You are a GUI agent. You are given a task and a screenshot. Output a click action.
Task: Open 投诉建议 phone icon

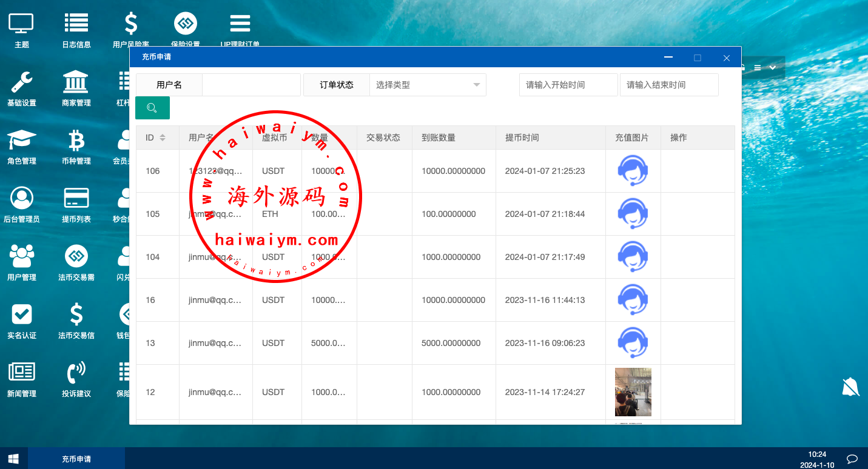click(x=76, y=373)
